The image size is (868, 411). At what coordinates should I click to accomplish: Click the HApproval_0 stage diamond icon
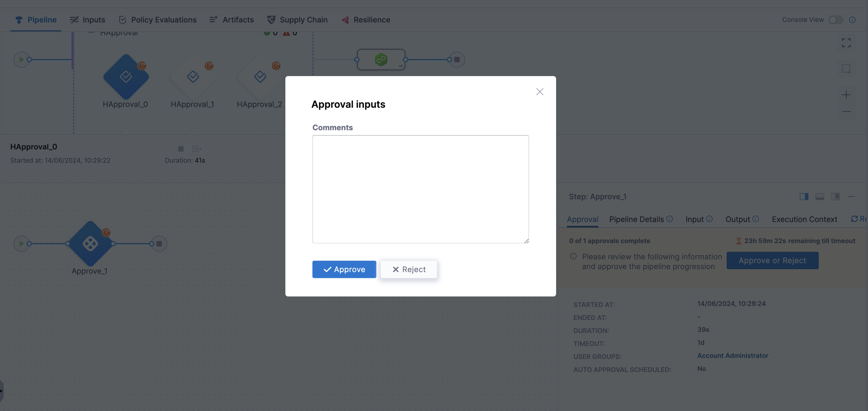pyautogui.click(x=126, y=77)
